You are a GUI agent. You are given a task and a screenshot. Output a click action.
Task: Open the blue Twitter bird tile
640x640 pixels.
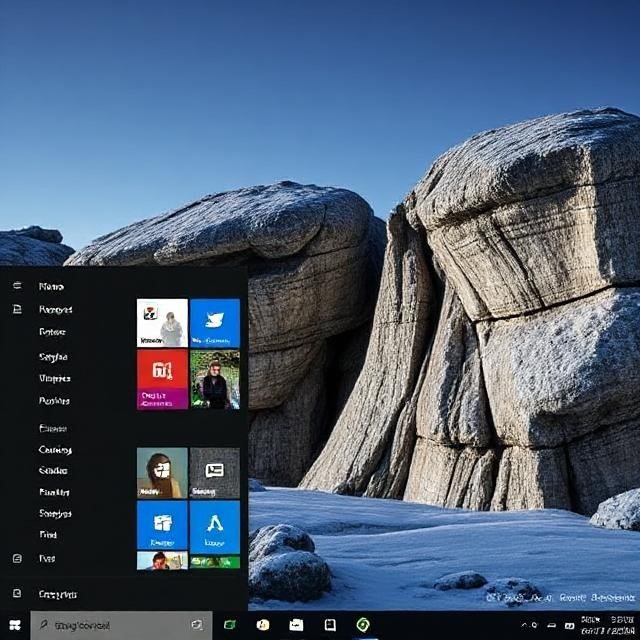tap(215, 323)
